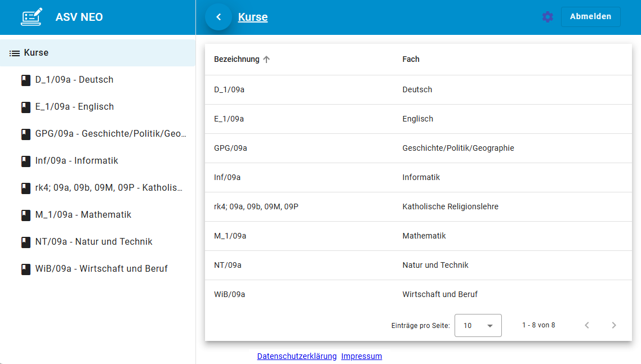
Task: Click the ASV NEO logo icon
Action: (32, 17)
